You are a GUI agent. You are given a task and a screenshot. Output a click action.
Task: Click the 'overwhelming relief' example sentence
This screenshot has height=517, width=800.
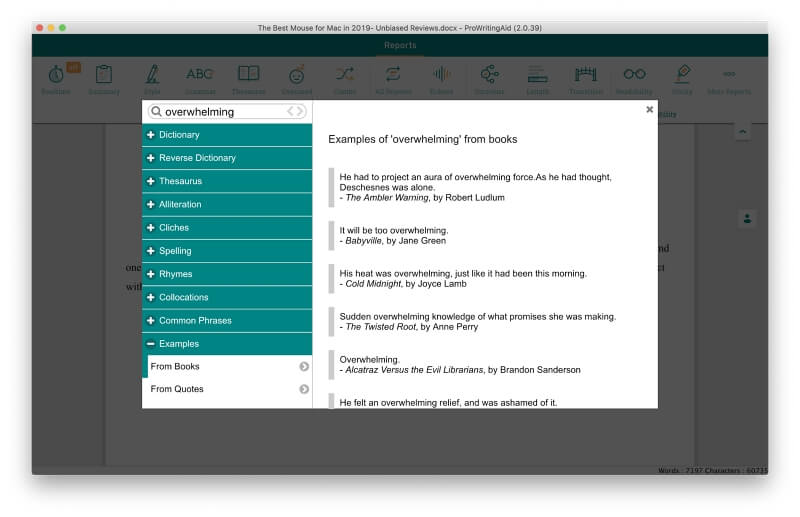point(448,402)
